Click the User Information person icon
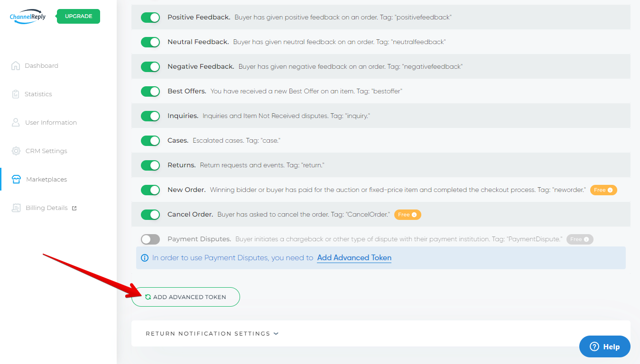 16,122
